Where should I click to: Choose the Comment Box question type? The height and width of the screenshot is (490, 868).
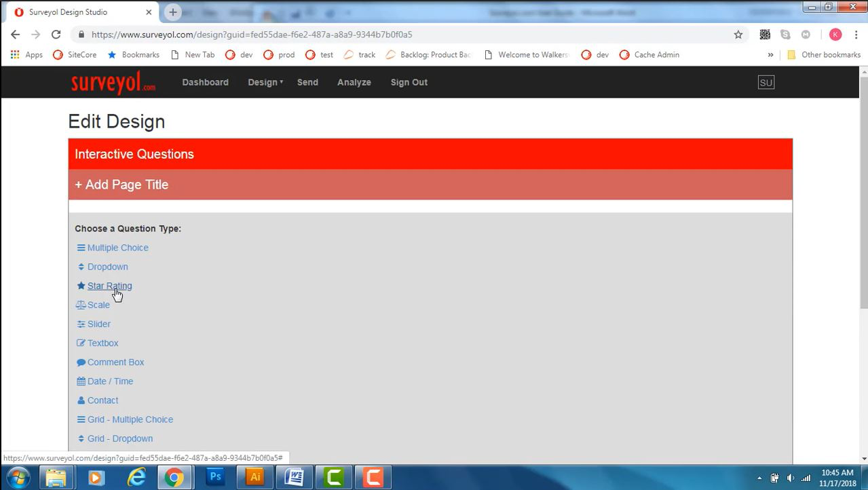coord(115,362)
